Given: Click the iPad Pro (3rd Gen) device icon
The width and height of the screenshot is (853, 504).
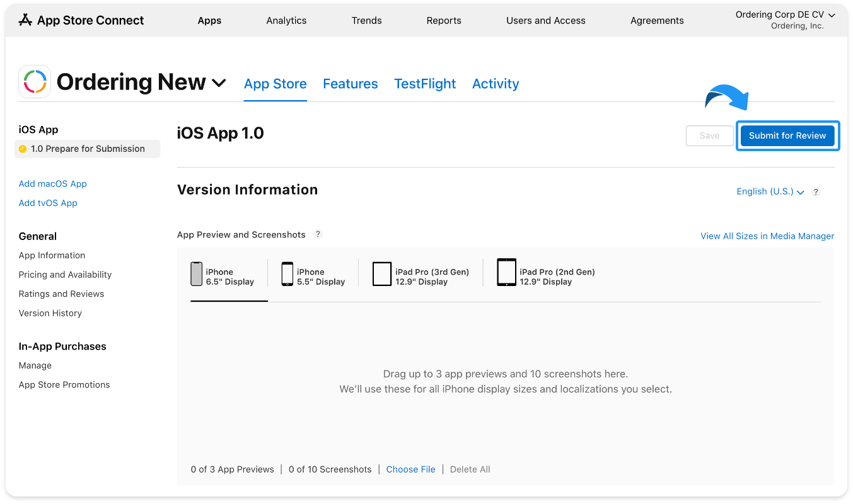Looking at the screenshot, I should [x=382, y=274].
